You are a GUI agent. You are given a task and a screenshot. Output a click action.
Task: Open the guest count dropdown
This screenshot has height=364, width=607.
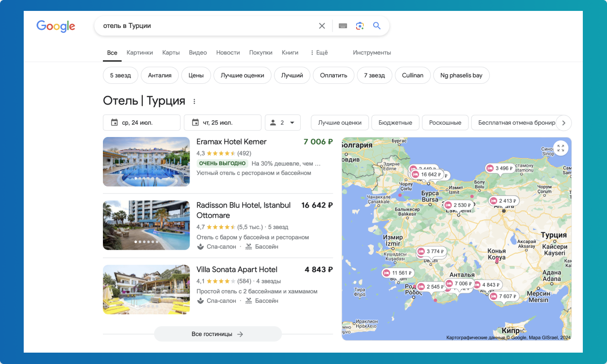tap(283, 122)
